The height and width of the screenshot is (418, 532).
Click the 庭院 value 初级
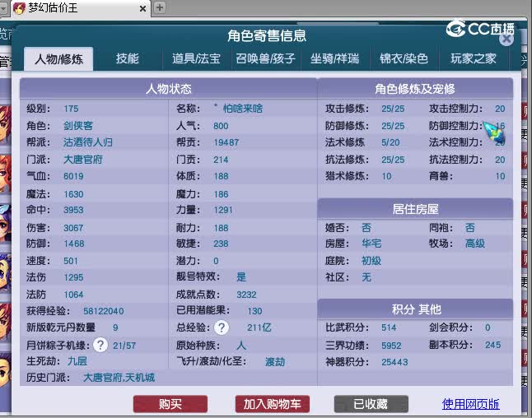point(371,260)
